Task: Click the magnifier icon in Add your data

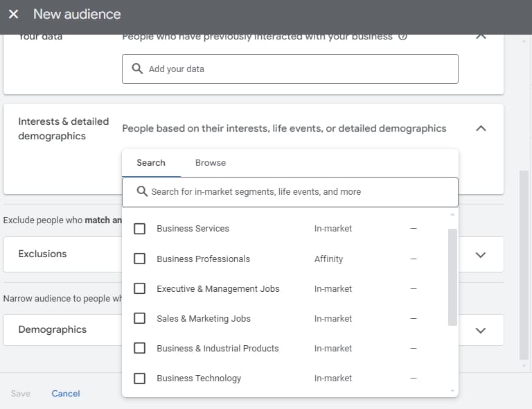Action: click(x=137, y=69)
